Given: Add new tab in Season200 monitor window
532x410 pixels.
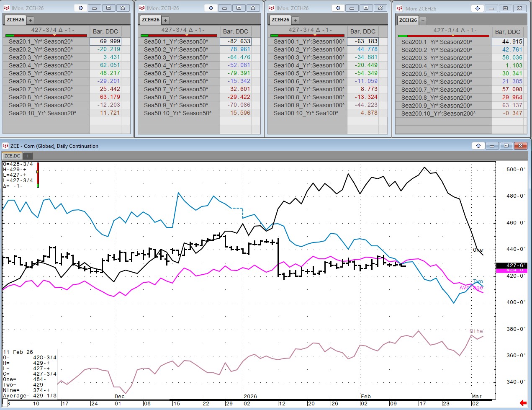Looking at the screenshot, I should coord(423,21).
